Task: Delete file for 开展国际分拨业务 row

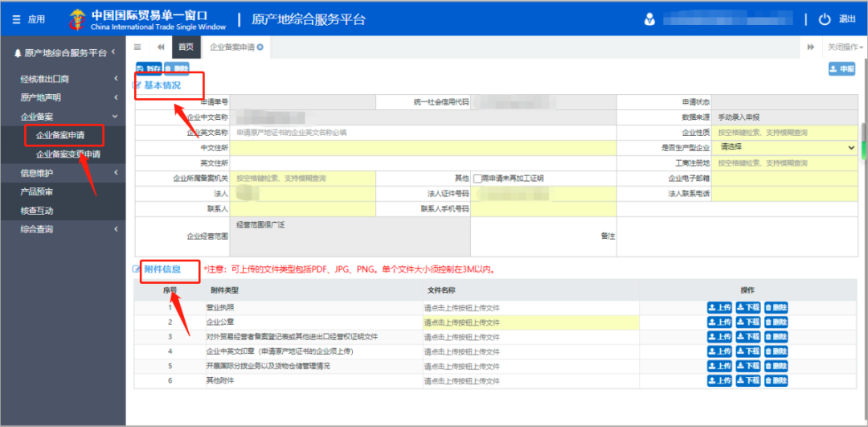Action: (x=776, y=366)
